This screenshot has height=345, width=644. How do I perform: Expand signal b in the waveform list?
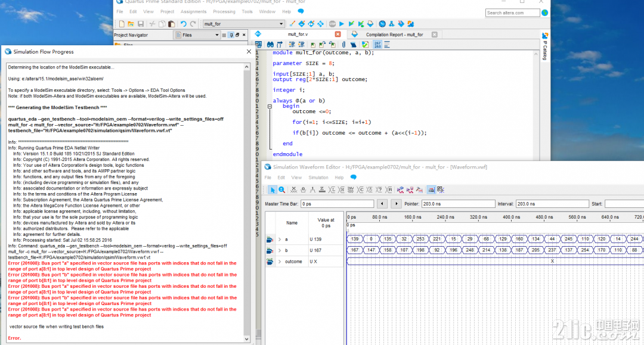[x=280, y=250]
